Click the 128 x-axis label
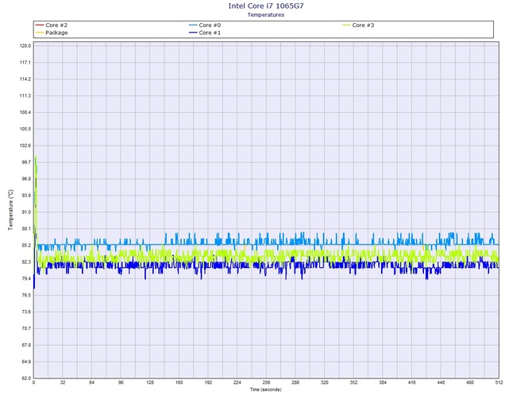 pyautogui.click(x=150, y=382)
